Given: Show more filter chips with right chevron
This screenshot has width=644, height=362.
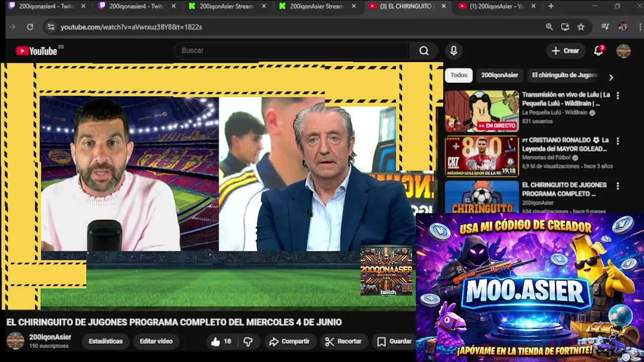Looking at the screenshot, I should [x=611, y=77].
